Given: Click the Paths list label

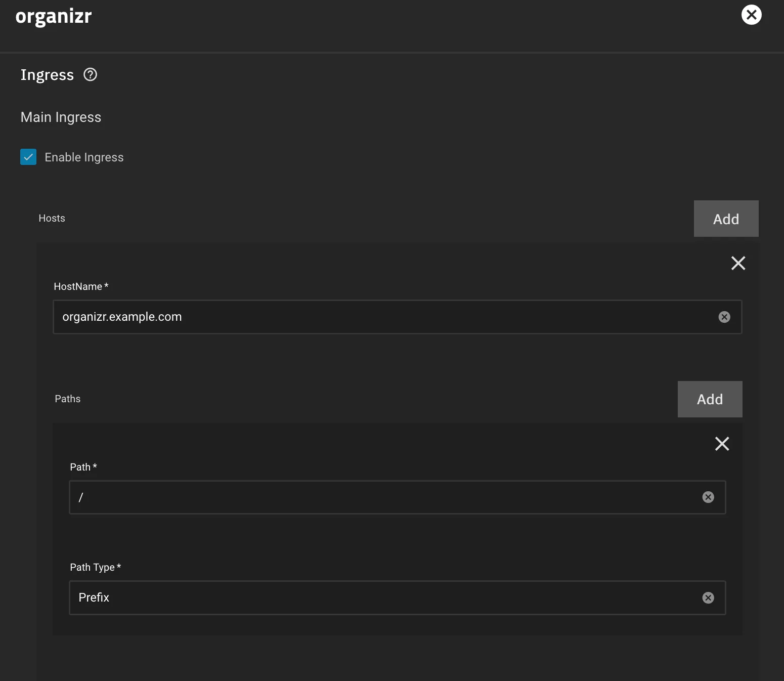Looking at the screenshot, I should [67, 399].
